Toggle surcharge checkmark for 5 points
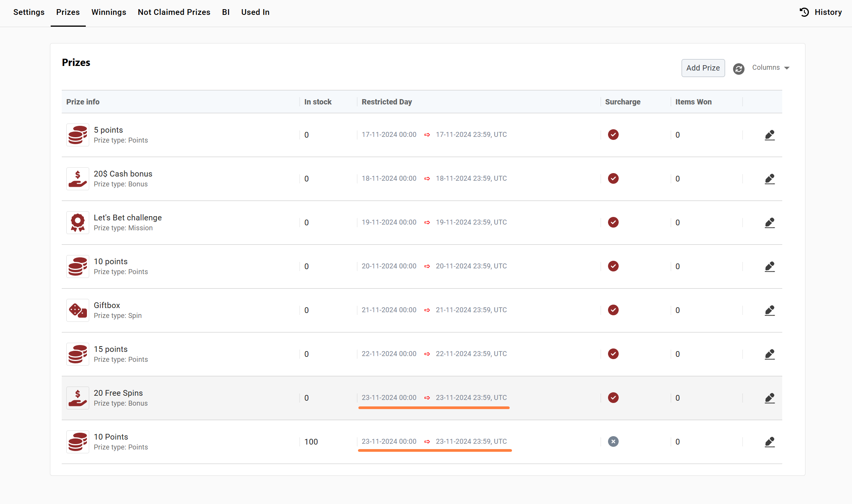 tap(613, 135)
